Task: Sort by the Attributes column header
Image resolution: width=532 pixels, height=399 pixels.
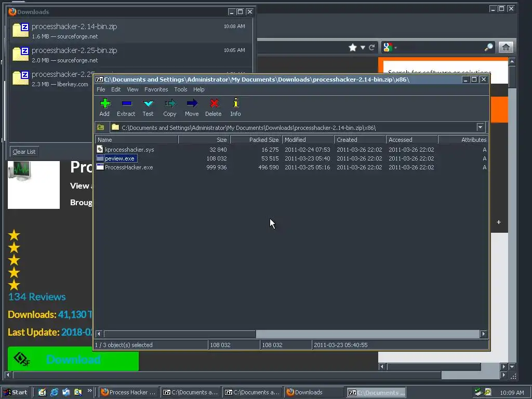Action: (463, 139)
